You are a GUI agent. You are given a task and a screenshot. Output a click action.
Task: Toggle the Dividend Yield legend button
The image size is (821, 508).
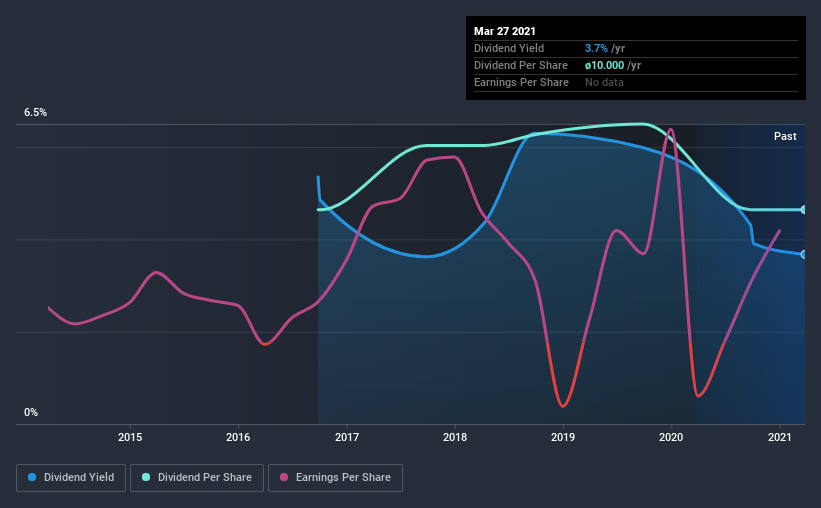71,478
